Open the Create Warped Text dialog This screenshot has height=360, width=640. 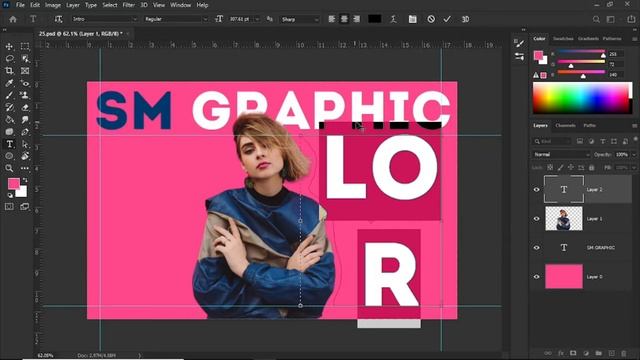(393, 19)
